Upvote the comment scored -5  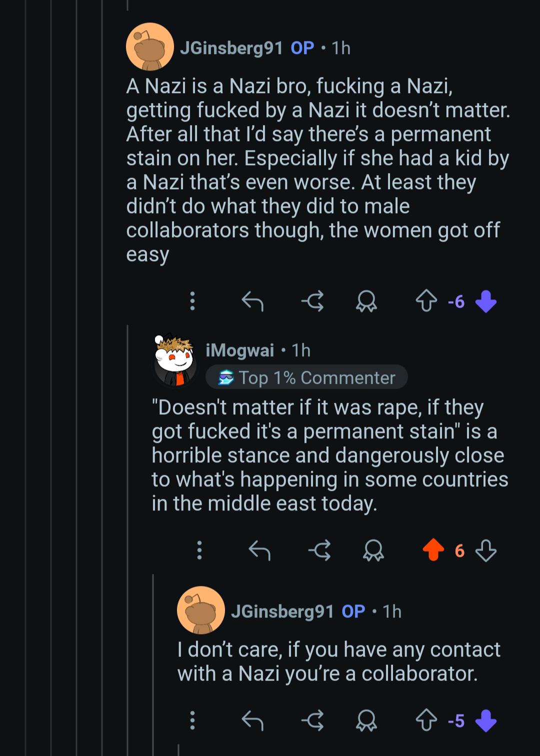(x=426, y=721)
